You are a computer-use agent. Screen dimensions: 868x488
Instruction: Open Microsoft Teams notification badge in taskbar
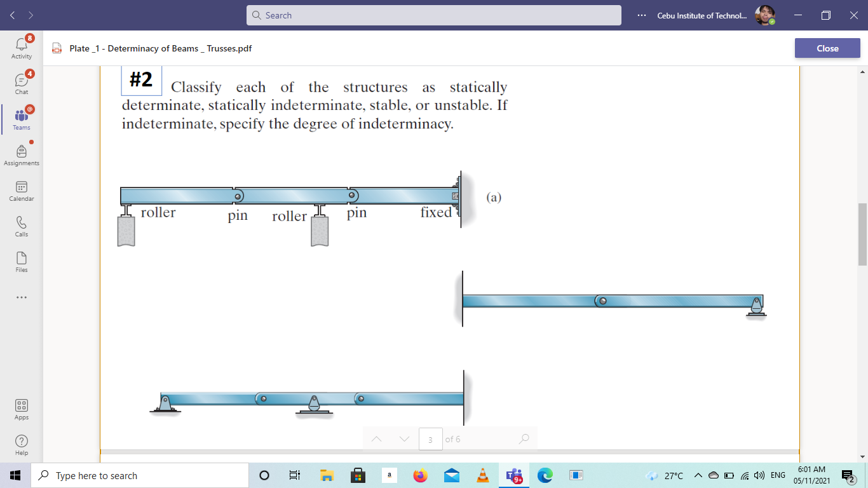click(514, 475)
